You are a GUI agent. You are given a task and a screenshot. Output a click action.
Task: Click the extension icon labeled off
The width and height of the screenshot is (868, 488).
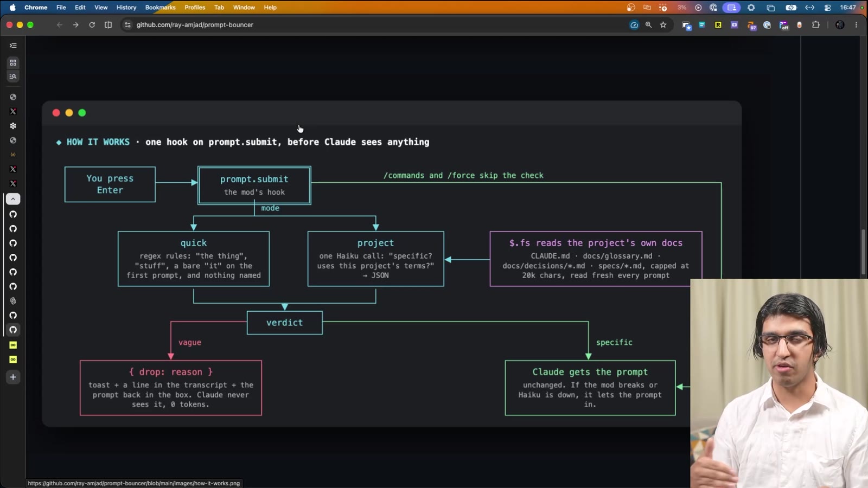783,25
